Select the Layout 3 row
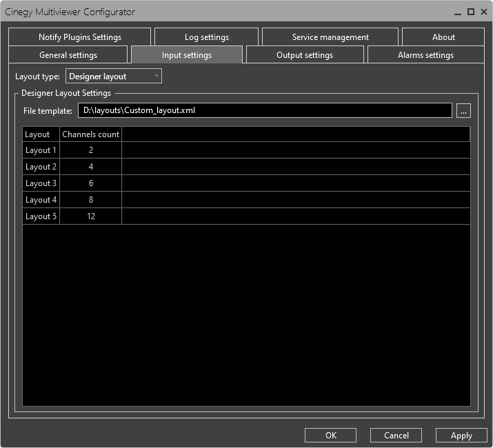The height and width of the screenshot is (448, 493). (246, 183)
